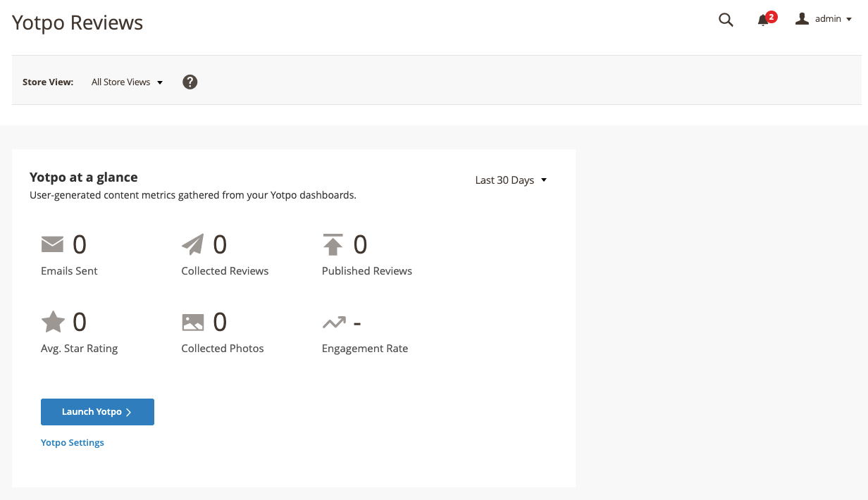Open the Yotpo Settings link
This screenshot has height=500, width=868.
(x=73, y=443)
